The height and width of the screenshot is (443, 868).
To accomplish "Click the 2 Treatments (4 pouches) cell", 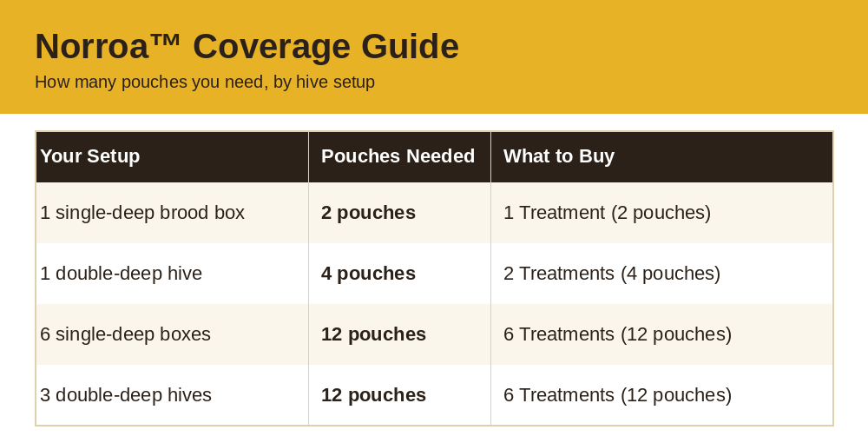I will pyautogui.click(x=661, y=274).
